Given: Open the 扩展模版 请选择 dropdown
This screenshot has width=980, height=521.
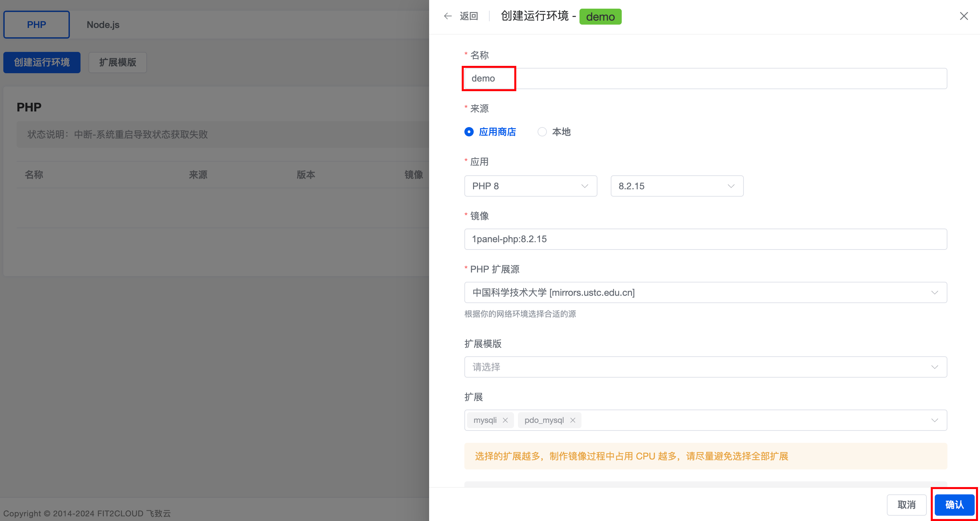Looking at the screenshot, I should coord(705,367).
